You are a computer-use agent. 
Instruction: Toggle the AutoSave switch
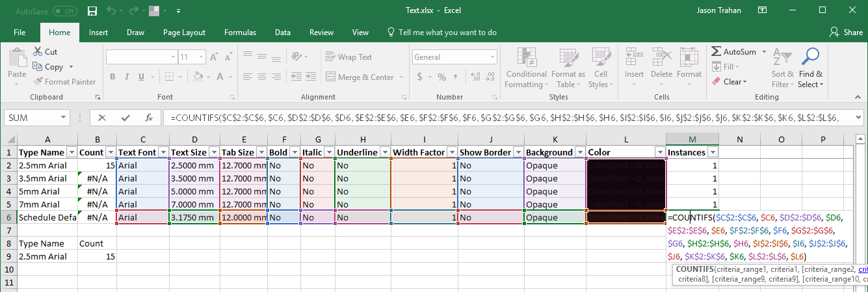pos(64,11)
